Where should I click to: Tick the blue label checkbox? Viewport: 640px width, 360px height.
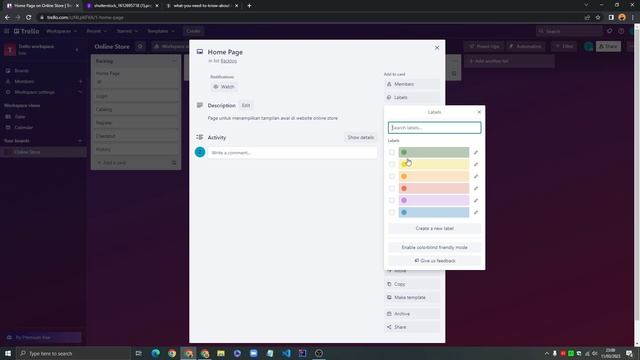[x=392, y=212]
